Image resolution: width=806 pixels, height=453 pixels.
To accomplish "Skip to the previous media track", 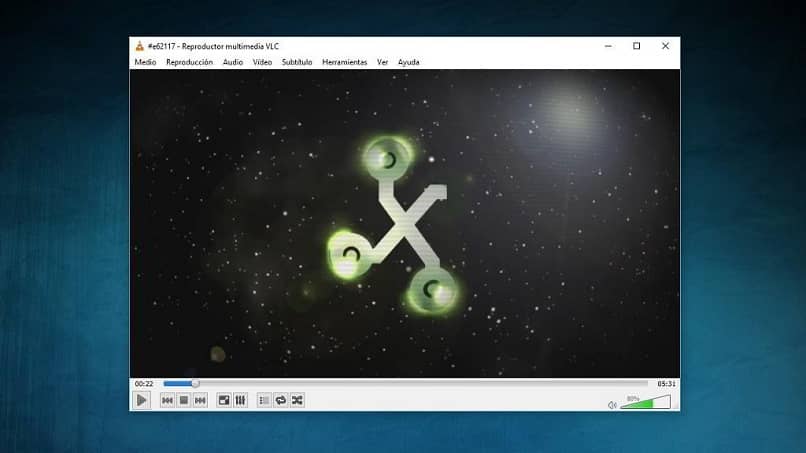I will click(167, 400).
